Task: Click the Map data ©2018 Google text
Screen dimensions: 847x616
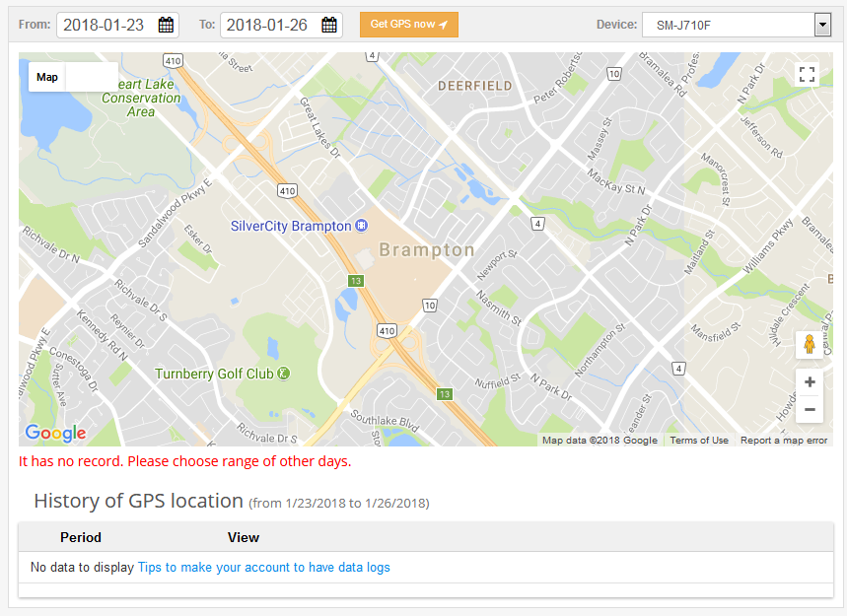Action: tap(600, 440)
